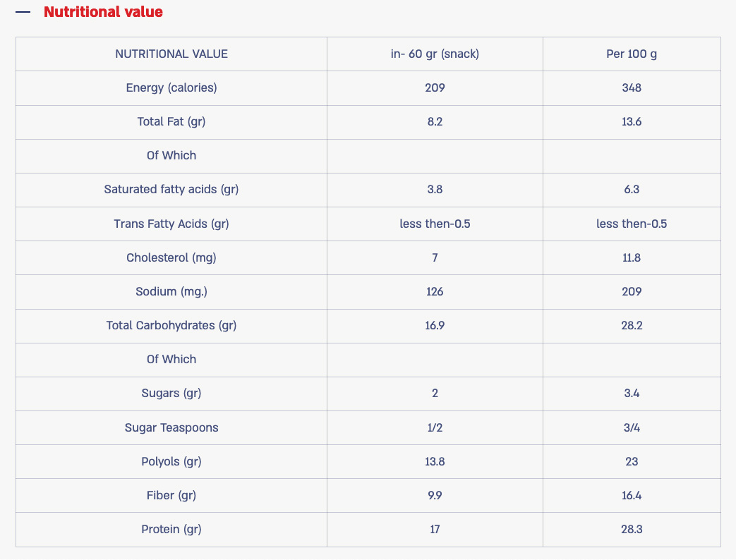Viewport: 736px width, 560px height.
Task: Click the Trans Fatty Acids (gr) label
Action: (171, 224)
